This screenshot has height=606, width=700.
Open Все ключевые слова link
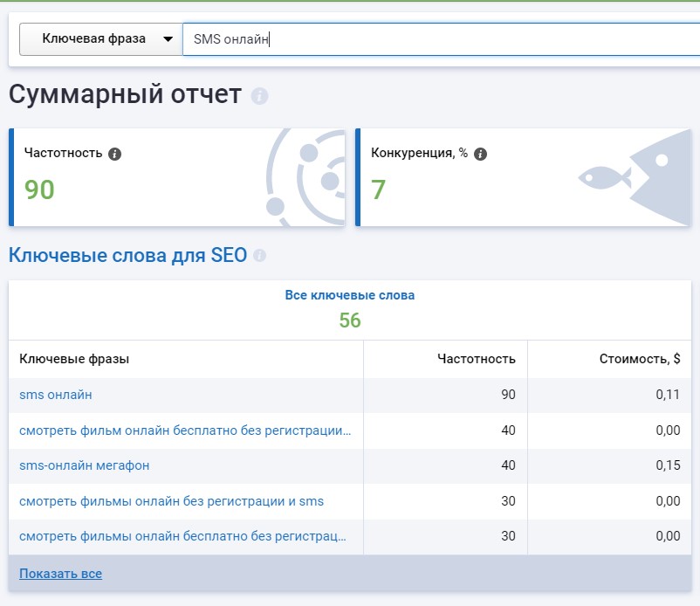[349, 295]
